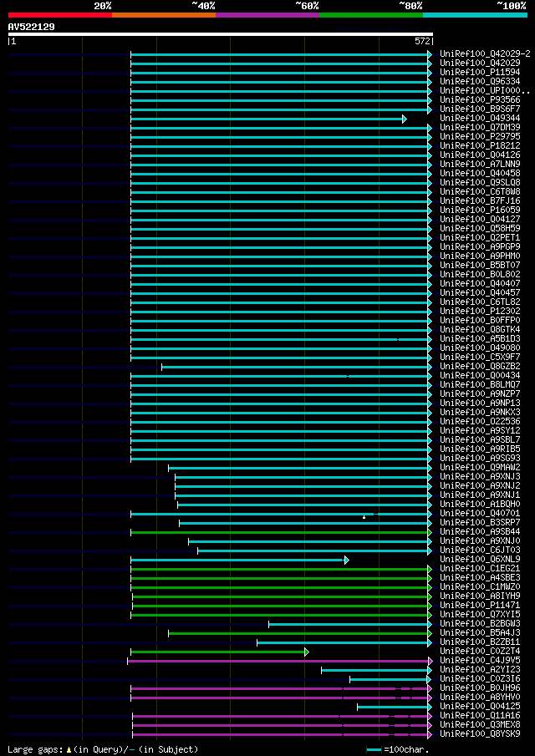Click the yellow query gap marker on Q40701 row

click(364, 517)
